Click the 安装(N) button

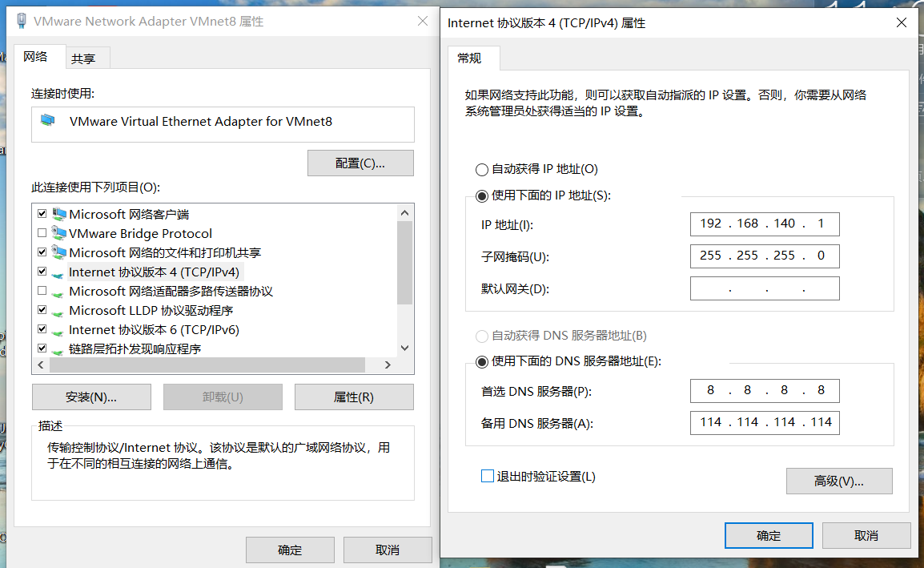(x=90, y=397)
